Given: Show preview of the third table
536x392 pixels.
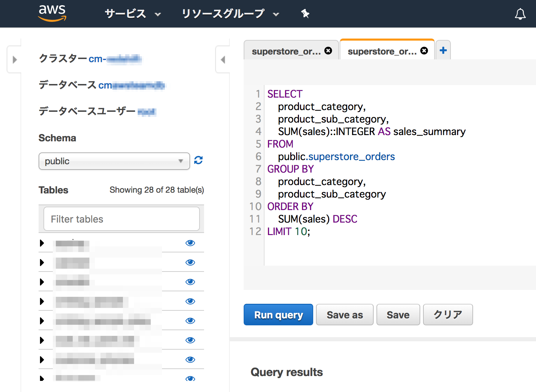Looking at the screenshot, I should [x=190, y=282].
